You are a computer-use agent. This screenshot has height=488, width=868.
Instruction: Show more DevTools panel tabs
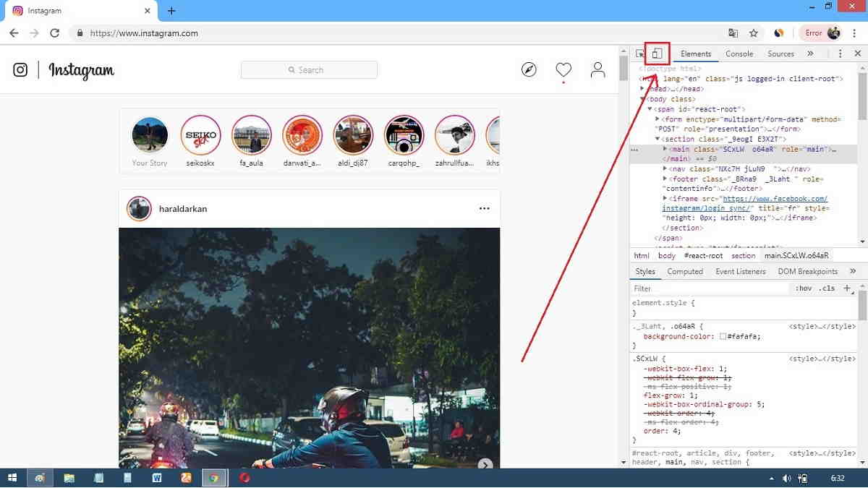[810, 53]
